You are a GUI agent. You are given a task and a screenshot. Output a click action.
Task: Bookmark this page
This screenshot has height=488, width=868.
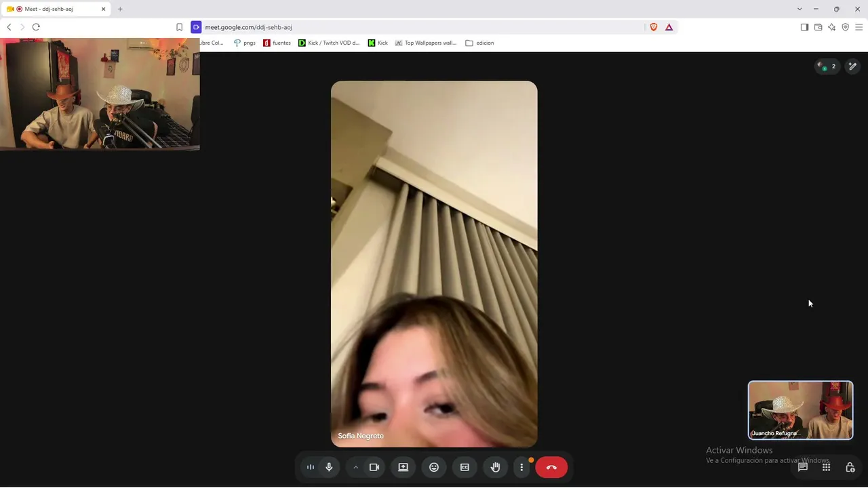(x=179, y=27)
